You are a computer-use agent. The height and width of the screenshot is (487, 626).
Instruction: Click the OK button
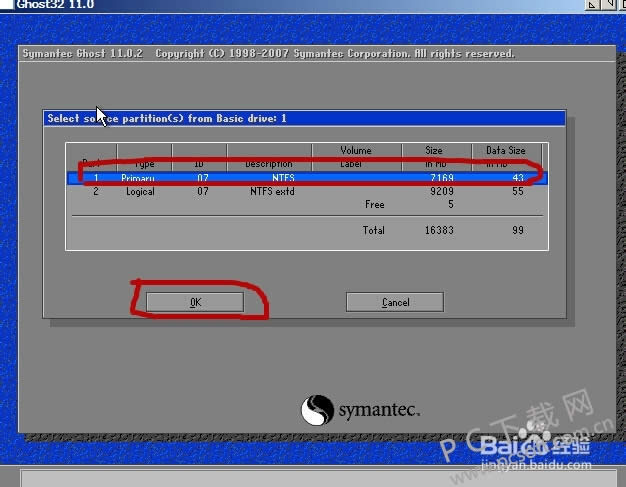(195, 301)
